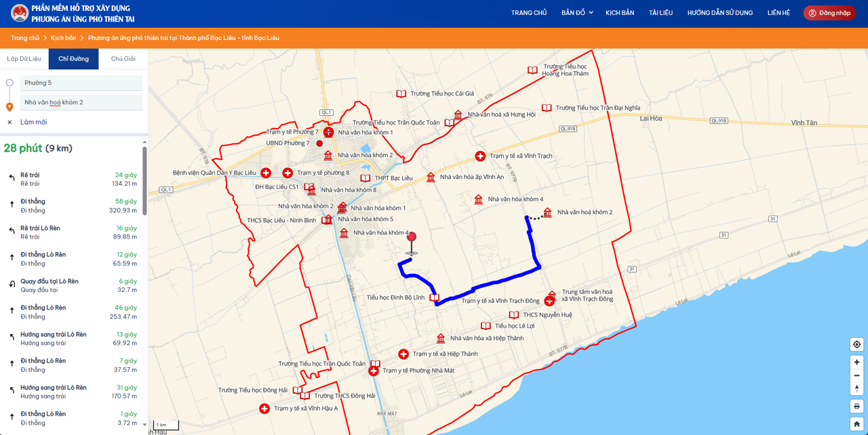Click the directions list vertical scrollbar
The image size is (868, 435).
pyautogui.click(x=144, y=180)
